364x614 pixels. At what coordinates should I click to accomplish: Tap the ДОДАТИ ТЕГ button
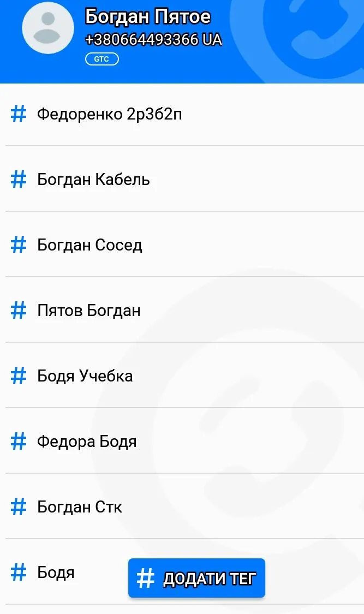coord(196,578)
